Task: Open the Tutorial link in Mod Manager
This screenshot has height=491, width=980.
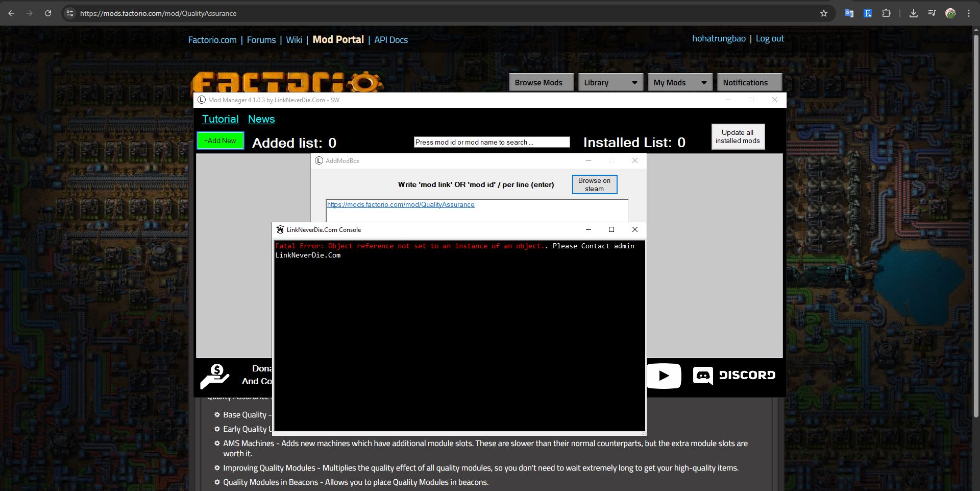Action: point(220,119)
